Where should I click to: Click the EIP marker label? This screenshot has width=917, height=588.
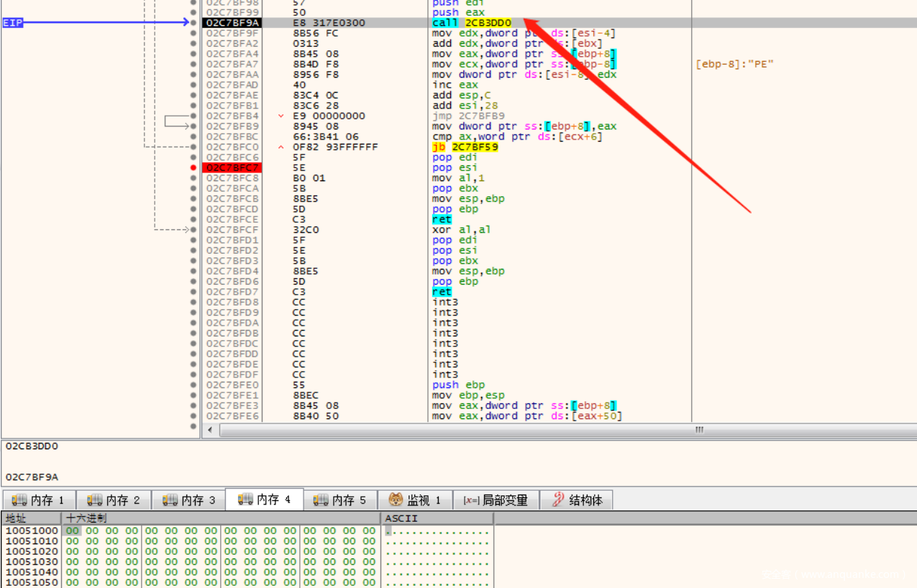[13, 23]
